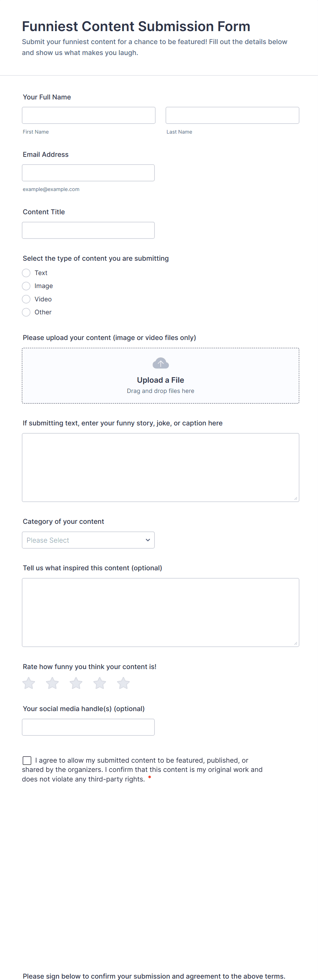Choose the Other content type
The height and width of the screenshot is (980, 318).
[x=26, y=312]
